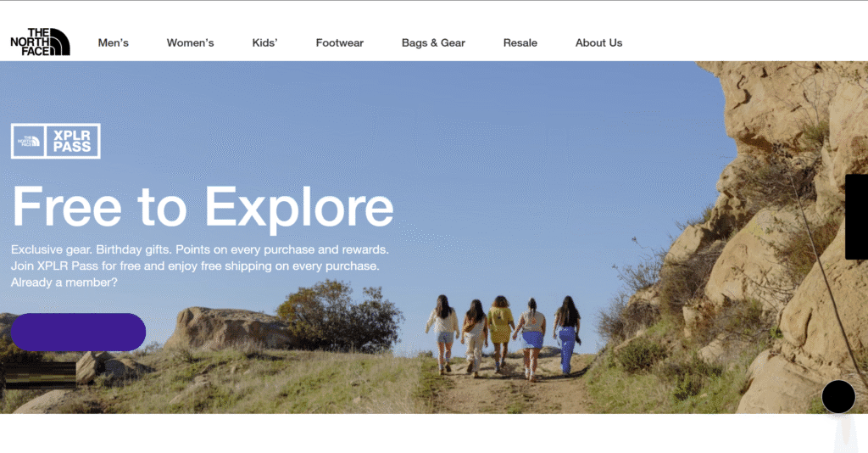Click the 'Already a member?' text
868x453 pixels.
pyautogui.click(x=64, y=282)
